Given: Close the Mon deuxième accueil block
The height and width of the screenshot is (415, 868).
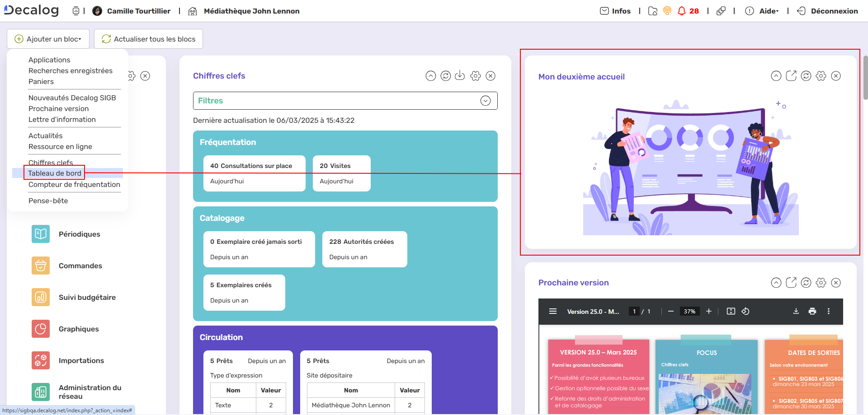Looking at the screenshot, I should [x=836, y=76].
